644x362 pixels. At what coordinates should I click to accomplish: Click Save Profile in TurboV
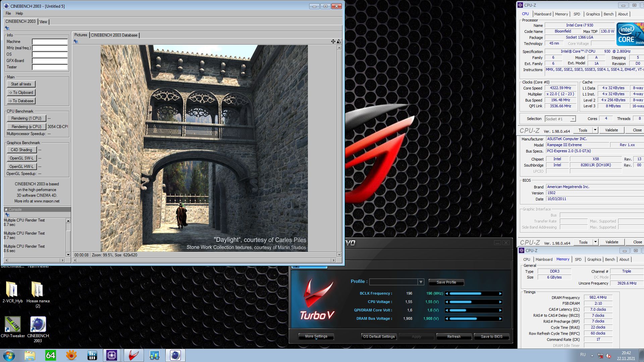coord(446,282)
